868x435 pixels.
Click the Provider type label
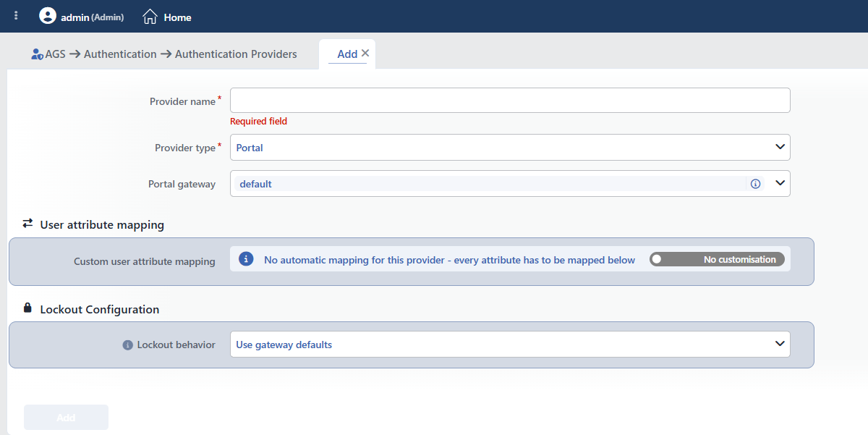click(185, 148)
